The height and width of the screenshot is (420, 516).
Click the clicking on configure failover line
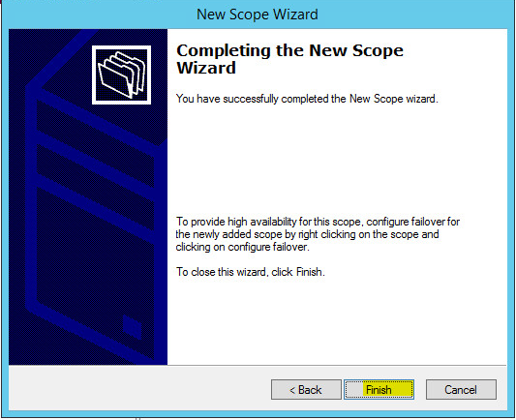(243, 247)
